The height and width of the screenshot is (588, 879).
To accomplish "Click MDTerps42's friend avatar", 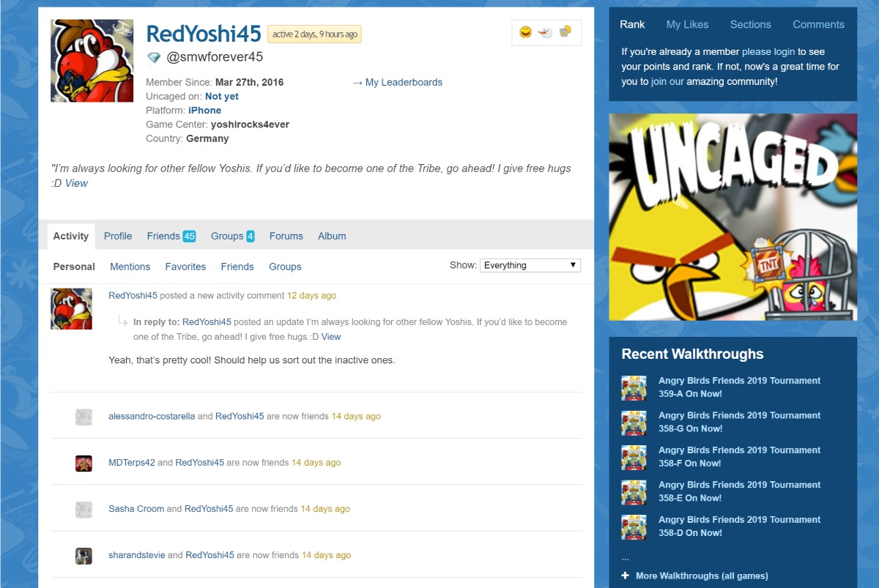I will [84, 463].
